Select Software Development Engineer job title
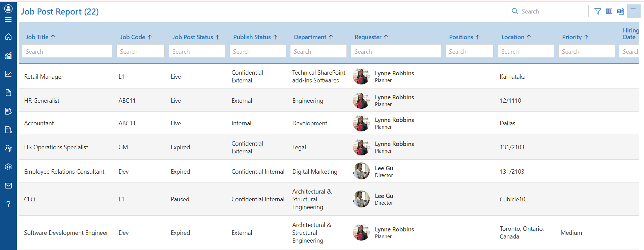 coord(66,233)
